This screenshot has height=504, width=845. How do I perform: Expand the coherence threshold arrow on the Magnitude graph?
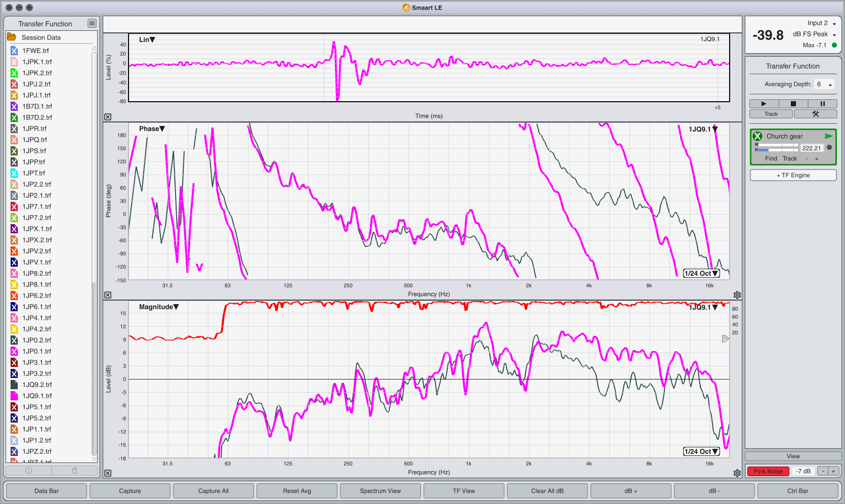click(725, 339)
